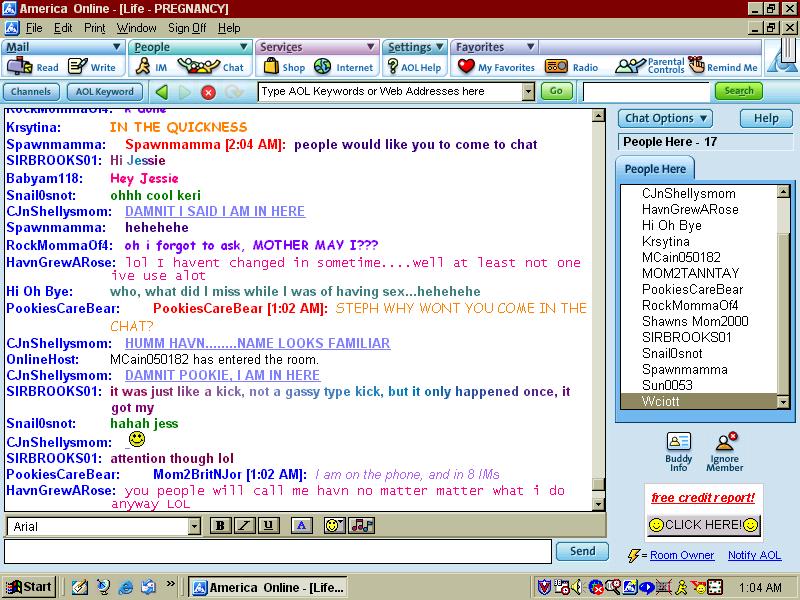Click the Internet Explorer quick launch icon
Viewport: 800px width, 600px height.
click(126, 588)
